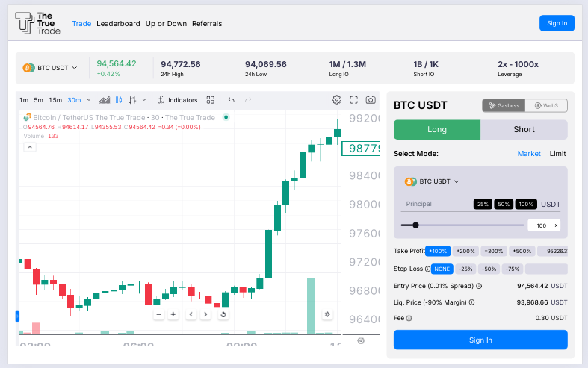
Task: Click the Principal amount field
Action: click(436, 205)
